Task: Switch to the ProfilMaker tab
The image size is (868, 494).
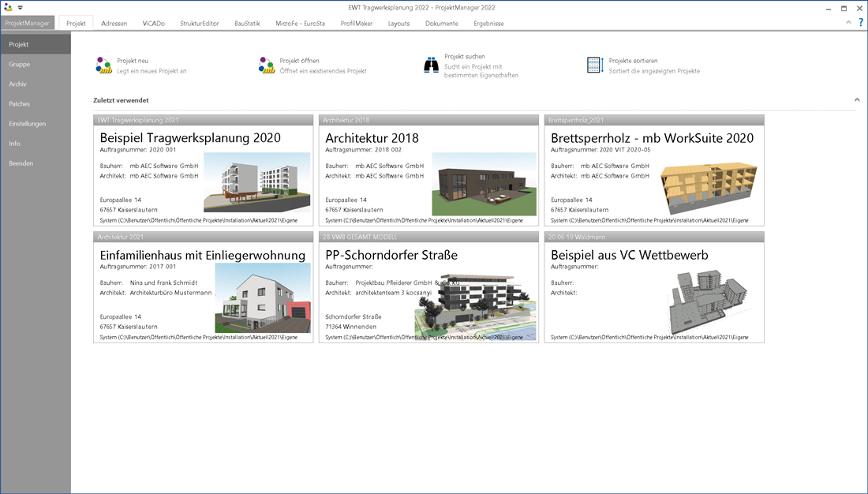Action: click(357, 23)
